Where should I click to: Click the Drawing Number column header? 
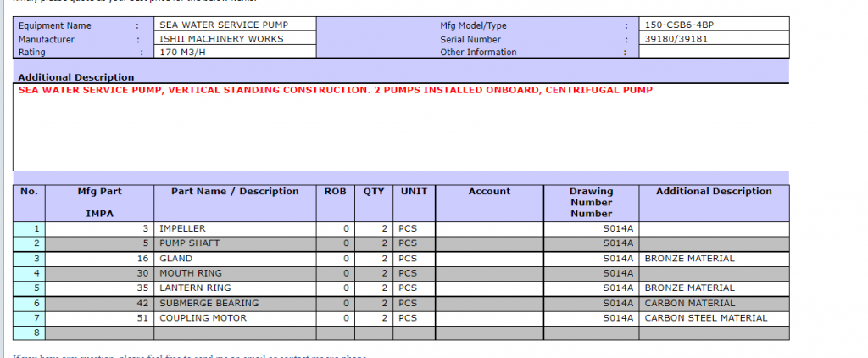(x=591, y=203)
